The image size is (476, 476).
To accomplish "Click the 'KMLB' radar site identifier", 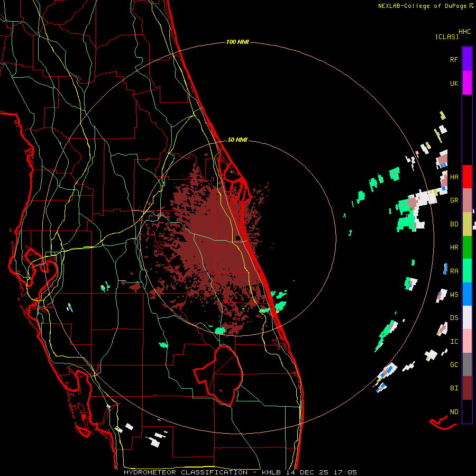I will pyautogui.click(x=271, y=472).
